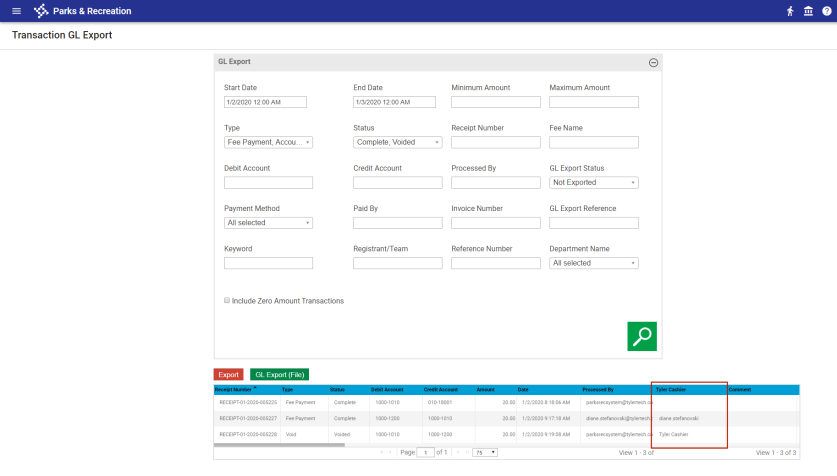This screenshot has width=837, height=476.
Task: Expand the Status dropdown
Action: 397,142
